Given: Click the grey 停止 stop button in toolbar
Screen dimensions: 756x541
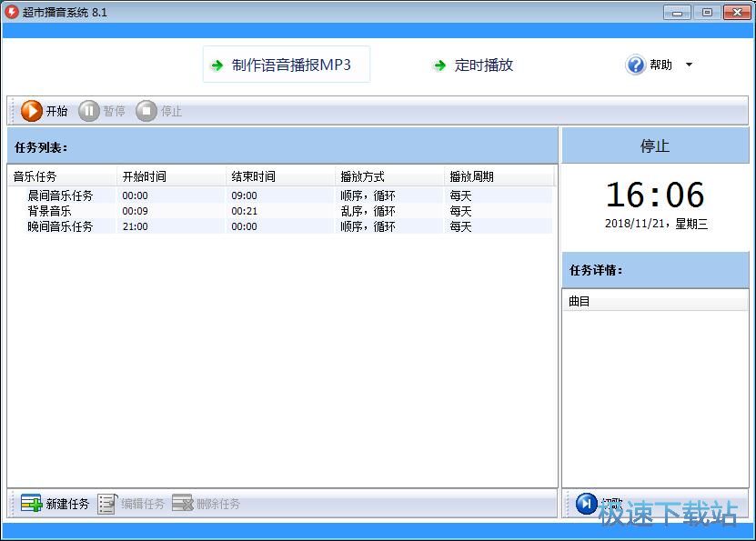Looking at the screenshot, I should pyautogui.click(x=158, y=111).
